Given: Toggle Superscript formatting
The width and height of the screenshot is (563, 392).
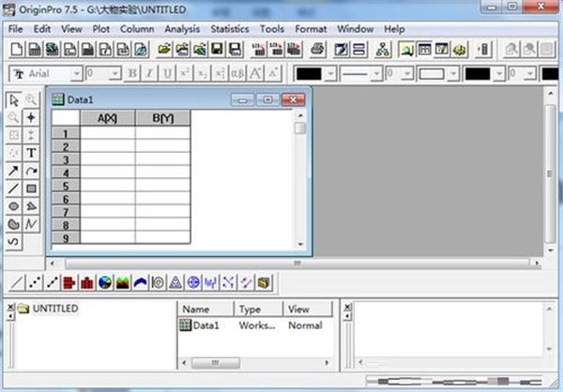Looking at the screenshot, I should (185, 73).
